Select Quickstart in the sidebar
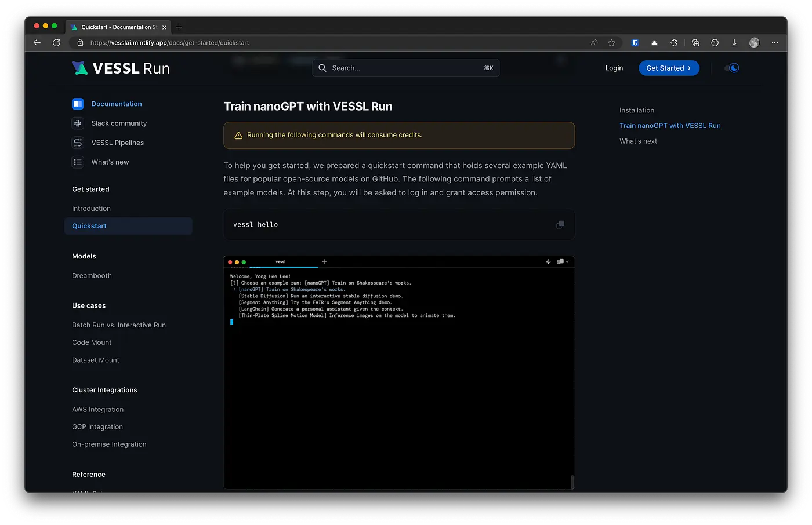The height and width of the screenshot is (525, 812). point(128,226)
